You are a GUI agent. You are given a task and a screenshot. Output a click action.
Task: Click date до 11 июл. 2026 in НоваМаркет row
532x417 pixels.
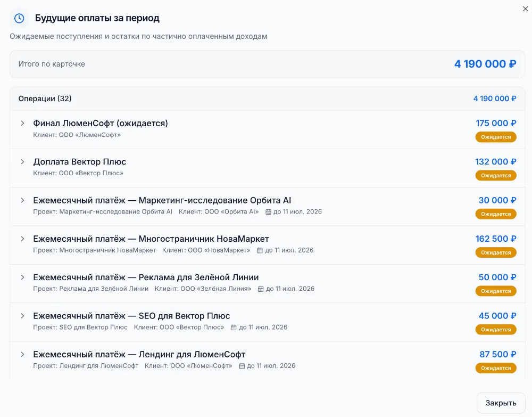click(x=289, y=250)
